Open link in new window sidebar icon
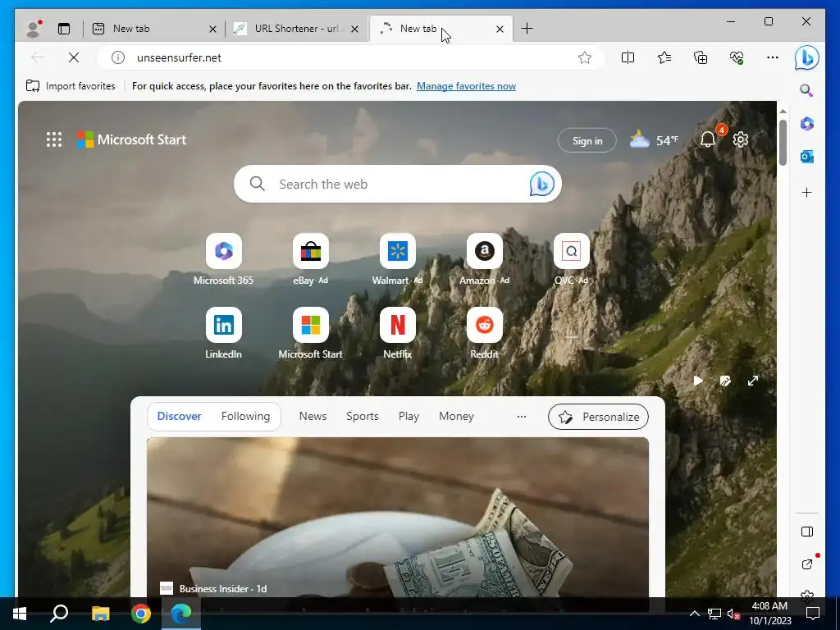Image resolution: width=840 pixels, height=630 pixels. pyautogui.click(x=807, y=564)
